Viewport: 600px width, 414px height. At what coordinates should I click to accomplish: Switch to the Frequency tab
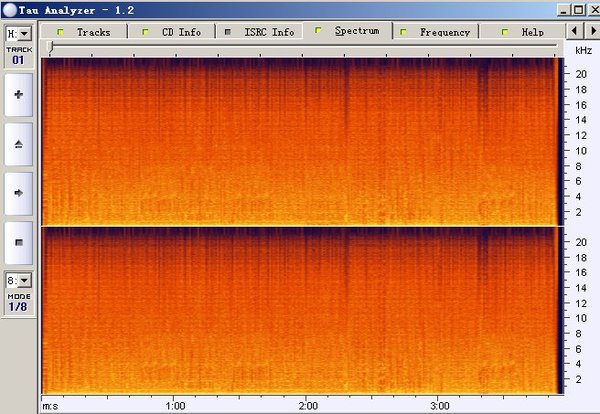point(436,32)
